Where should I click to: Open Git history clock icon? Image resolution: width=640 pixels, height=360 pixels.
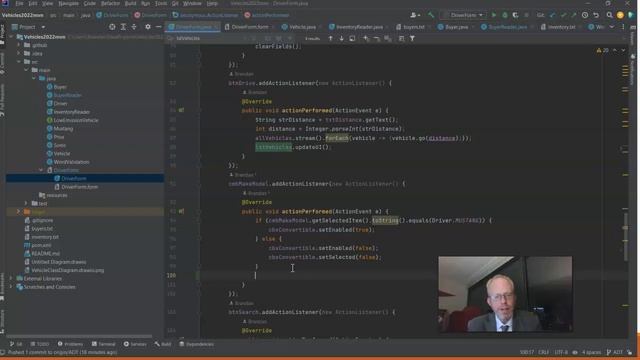[585, 15]
